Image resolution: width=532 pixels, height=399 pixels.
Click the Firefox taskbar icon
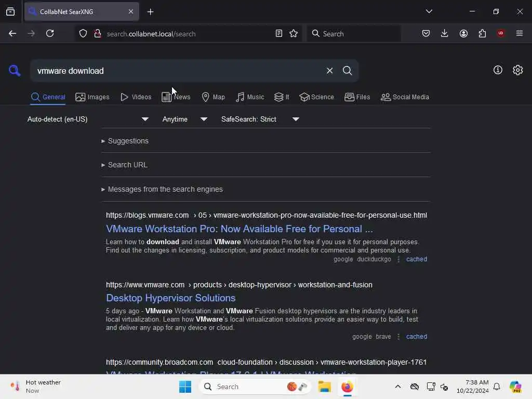347,387
